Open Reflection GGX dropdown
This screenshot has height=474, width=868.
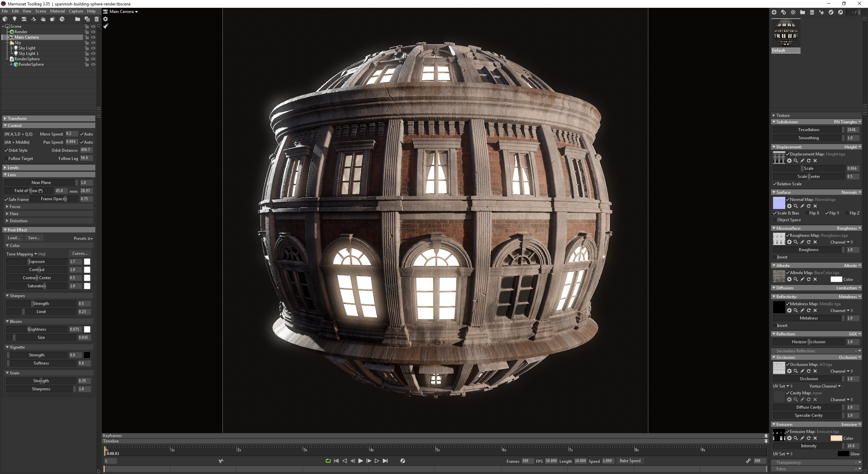(855, 334)
